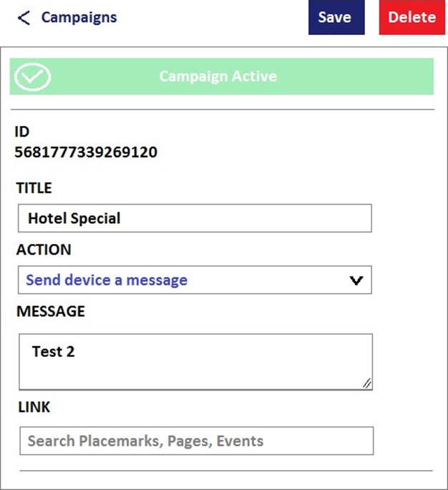The height and width of the screenshot is (490, 448).
Task: Click inside the Test 2 message box
Action: tap(195, 361)
